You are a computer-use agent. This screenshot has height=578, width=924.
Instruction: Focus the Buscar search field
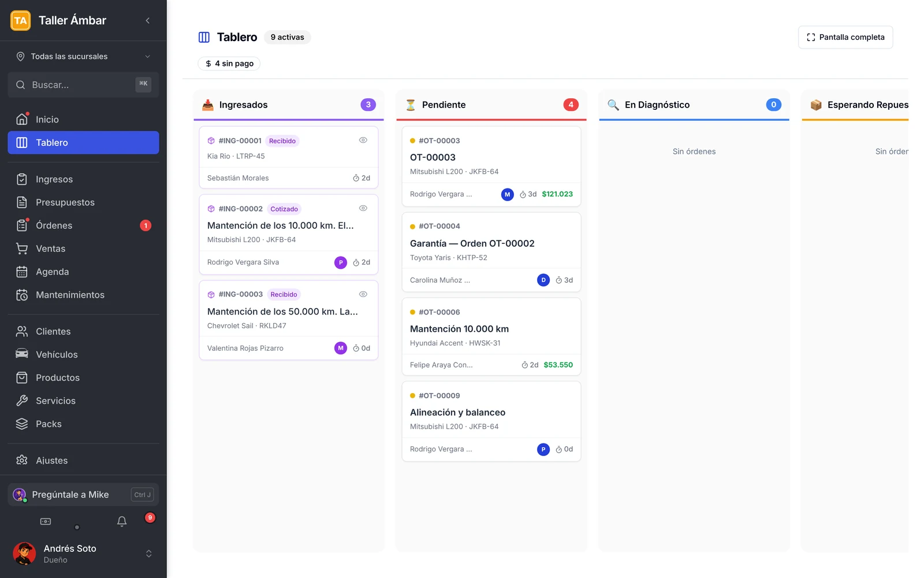coord(83,85)
